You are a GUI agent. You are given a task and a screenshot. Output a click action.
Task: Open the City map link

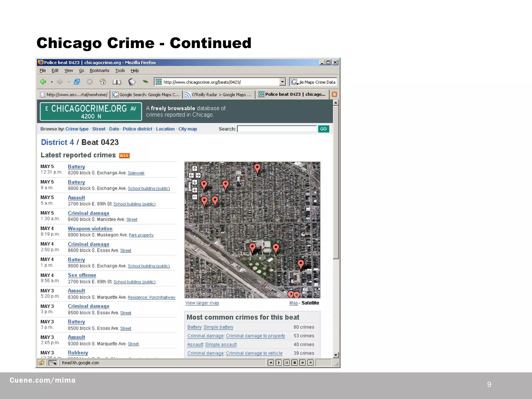pyautogui.click(x=188, y=129)
